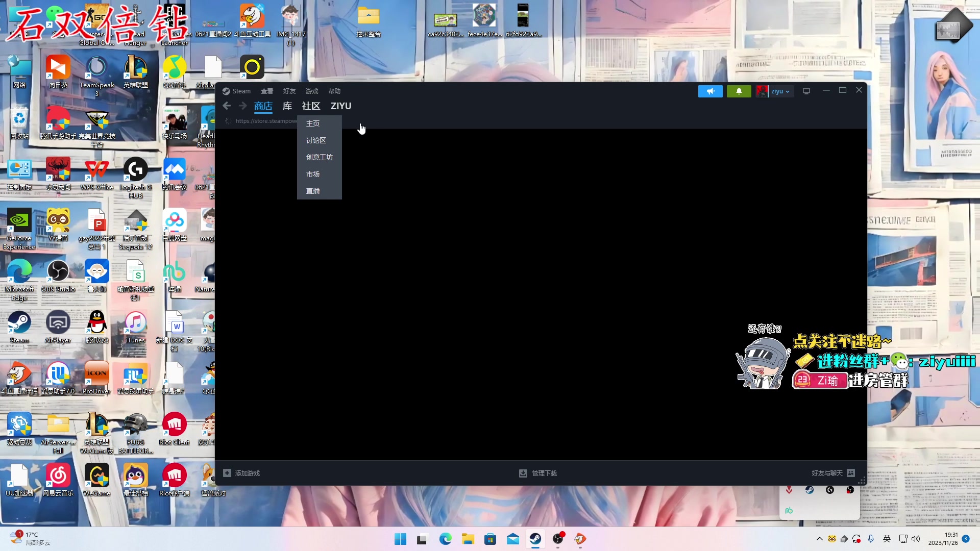
Task: Select 讨论区 from community dropdown
Action: click(x=320, y=140)
